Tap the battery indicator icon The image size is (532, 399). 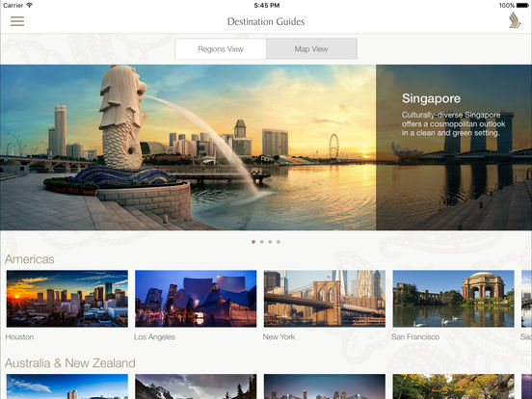(x=522, y=5)
